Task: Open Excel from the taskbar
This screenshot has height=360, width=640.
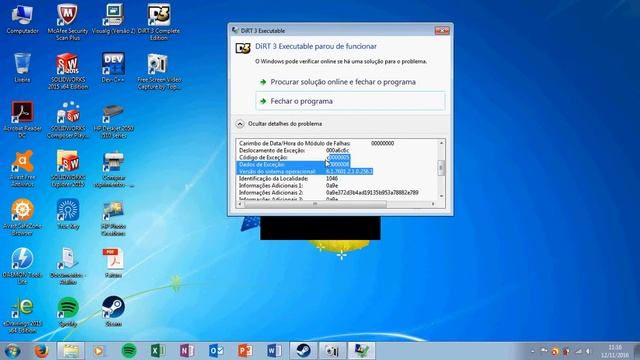Action: pyautogui.click(x=158, y=351)
